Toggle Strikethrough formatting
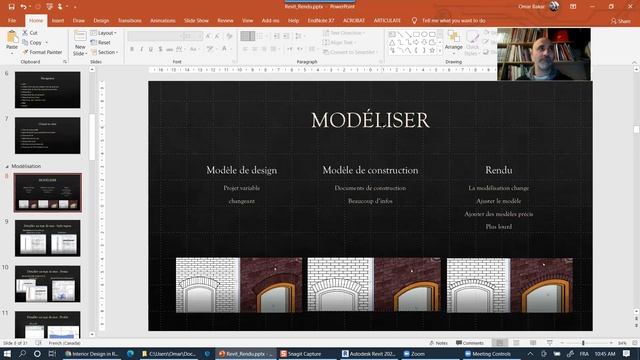 (169, 49)
